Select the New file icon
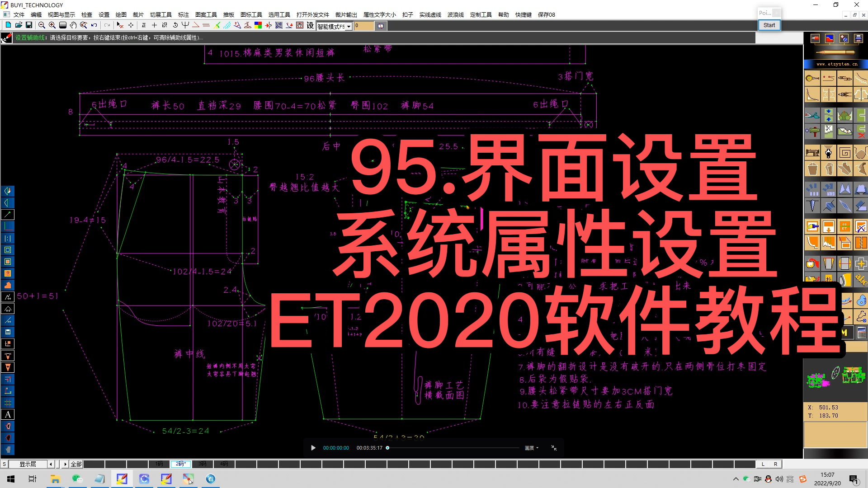Image resolution: width=868 pixels, height=488 pixels. pyautogui.click(x=8, y=26)
